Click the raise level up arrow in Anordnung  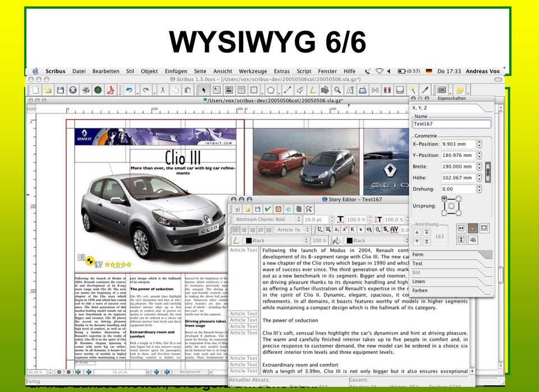pos(417,232)
